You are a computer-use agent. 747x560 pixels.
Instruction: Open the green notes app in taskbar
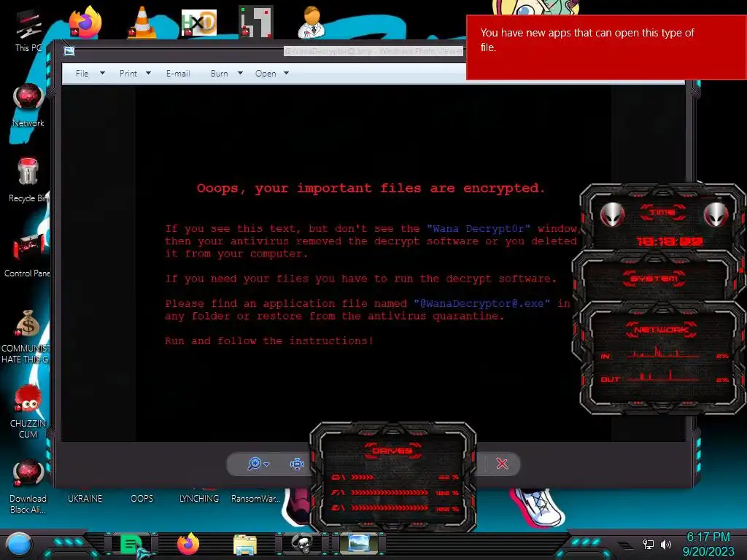131,544
